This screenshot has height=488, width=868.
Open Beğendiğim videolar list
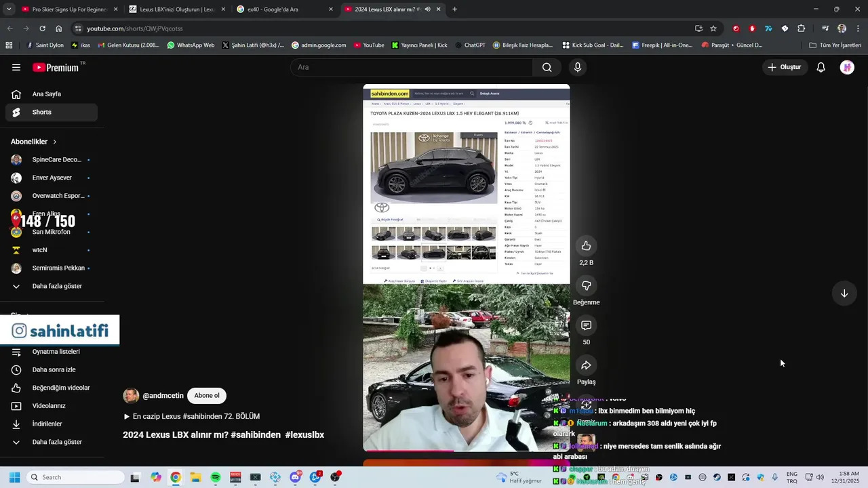(52, 388)
